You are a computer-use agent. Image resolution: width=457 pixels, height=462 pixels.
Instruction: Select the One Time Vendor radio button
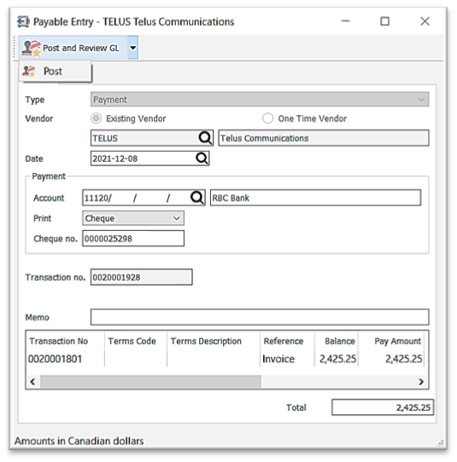pyautogui.click(x=268, y=118)
